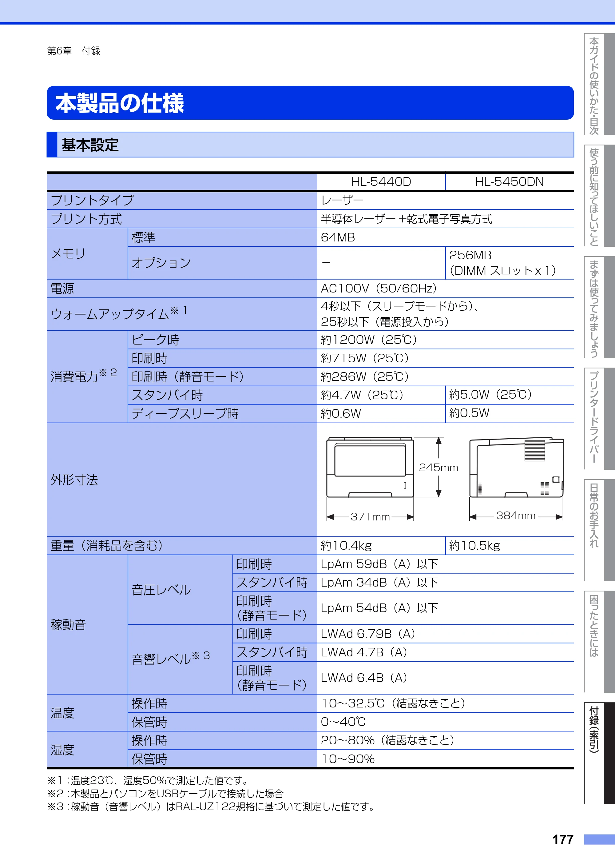Open the プリンタードライバー side tab

(x=599, y=419)
